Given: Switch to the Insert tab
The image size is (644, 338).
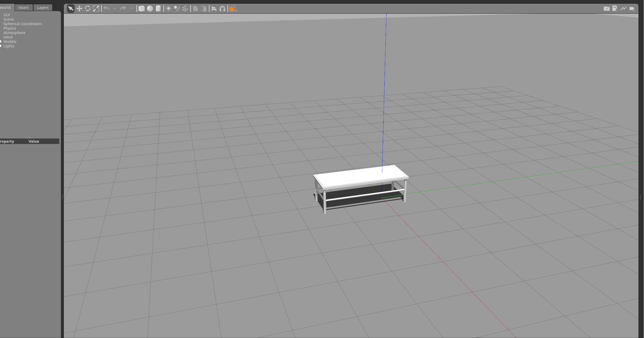Looking at the screenshot, I should click(x=23, y=8).
